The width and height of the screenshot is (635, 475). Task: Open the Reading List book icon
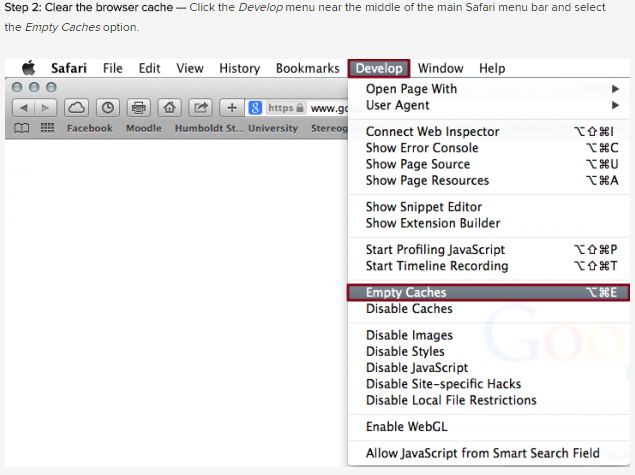21,128
